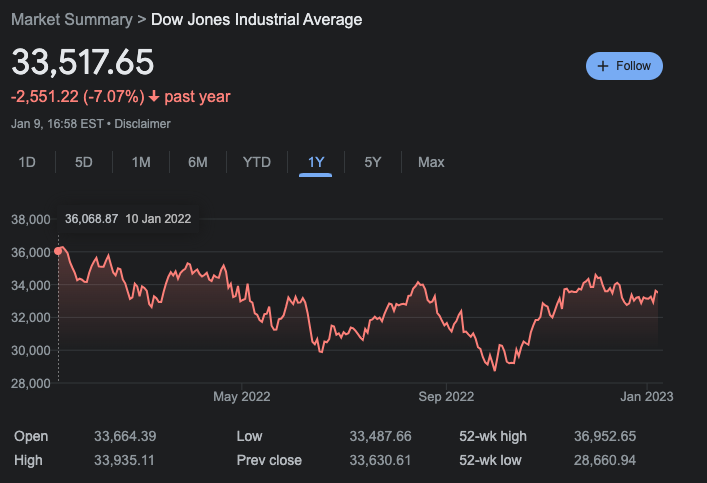Click the Prev close label
Screen dimensions: 707x483
tap(269, 460)
